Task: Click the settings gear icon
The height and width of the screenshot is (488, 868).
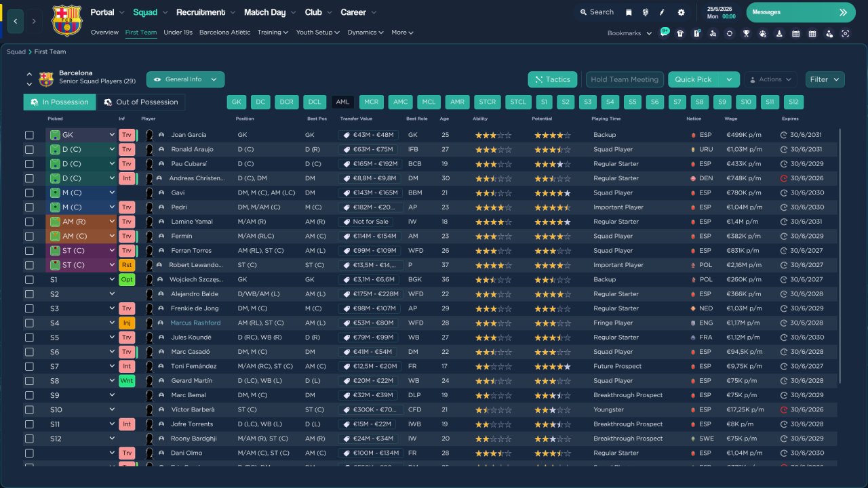Action: pos(681,12)
